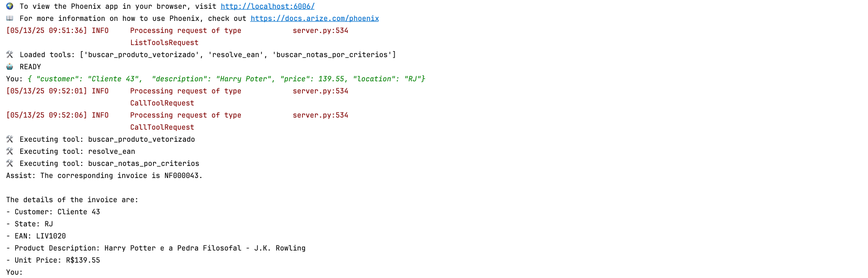This screenshot has width=868, height=278.
Task: Click tools icon beside Executing tool buscar_notas_por_criterios
Action: pos(9,164)
